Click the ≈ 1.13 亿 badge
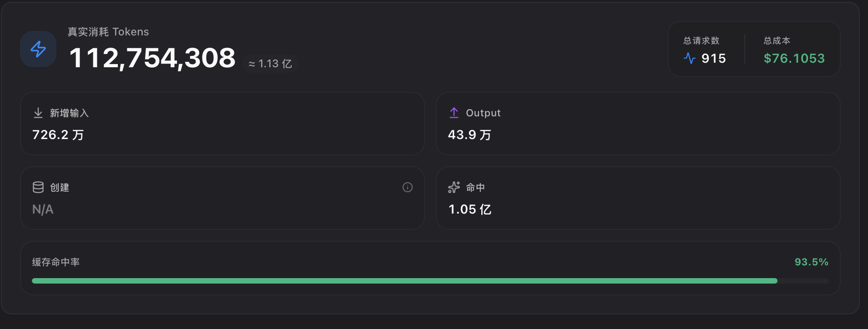Viewport: 868px width, 329px height. 270,64
